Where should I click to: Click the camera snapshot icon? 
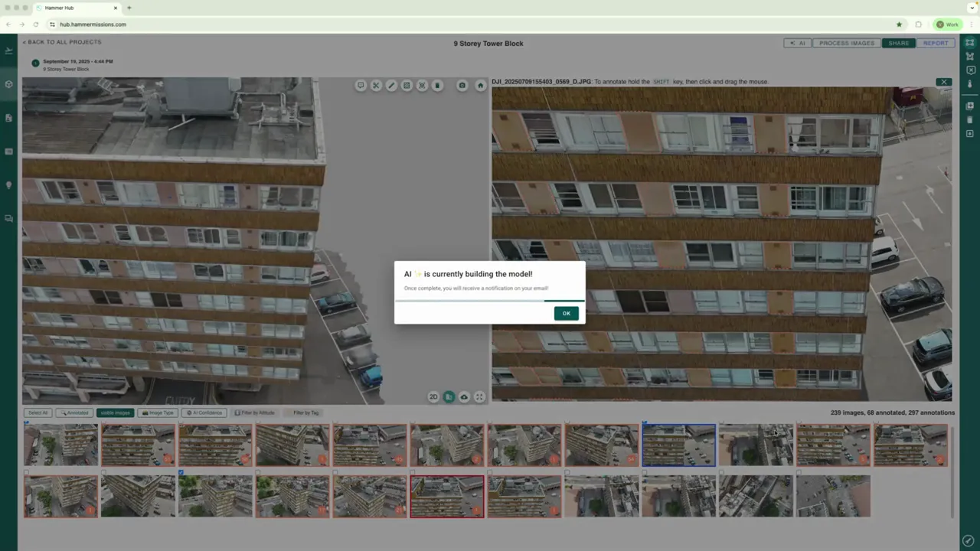click(x=462, y=85)
